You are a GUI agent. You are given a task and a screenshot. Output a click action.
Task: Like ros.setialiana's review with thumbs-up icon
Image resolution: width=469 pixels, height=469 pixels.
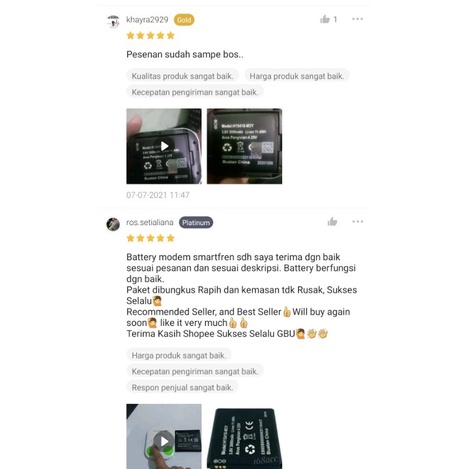[332, 222]
